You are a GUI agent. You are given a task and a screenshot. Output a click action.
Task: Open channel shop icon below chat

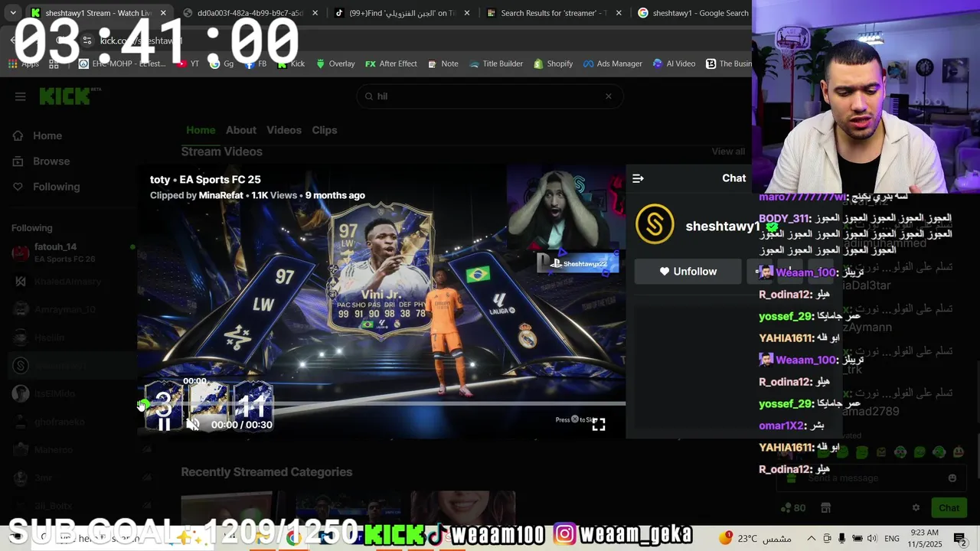click(x=825, y=507)
